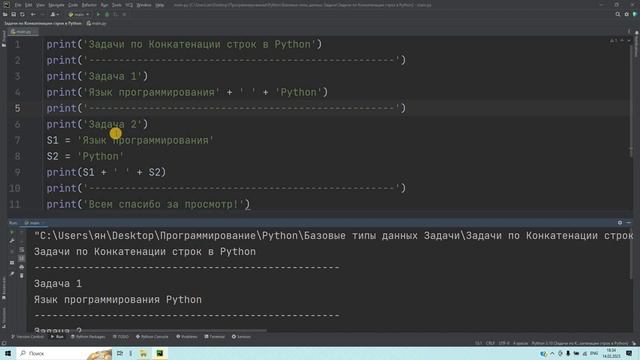Open the File menu
The height and width of the screenshot is (360, 640).
18,5
